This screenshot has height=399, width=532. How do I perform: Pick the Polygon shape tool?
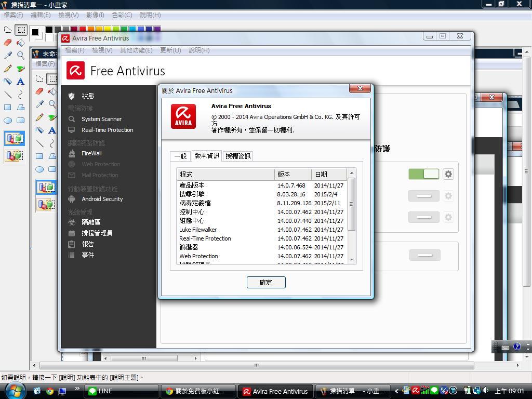click(21, 107)
